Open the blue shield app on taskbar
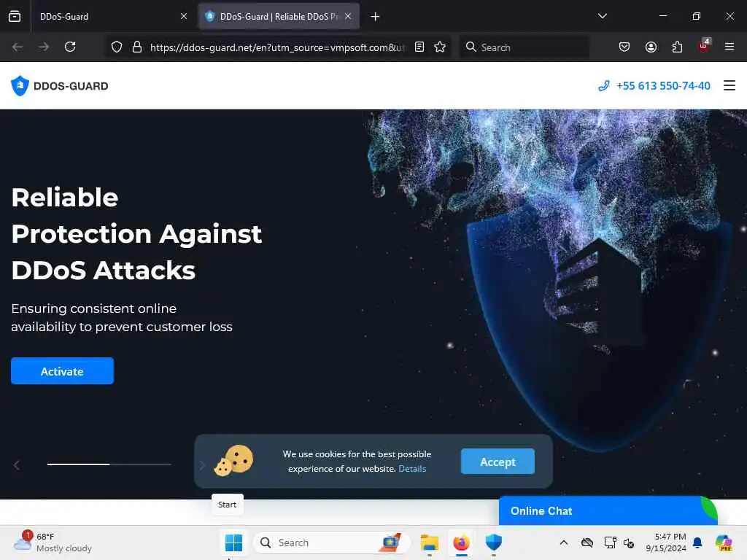 [x=494, y=542]
